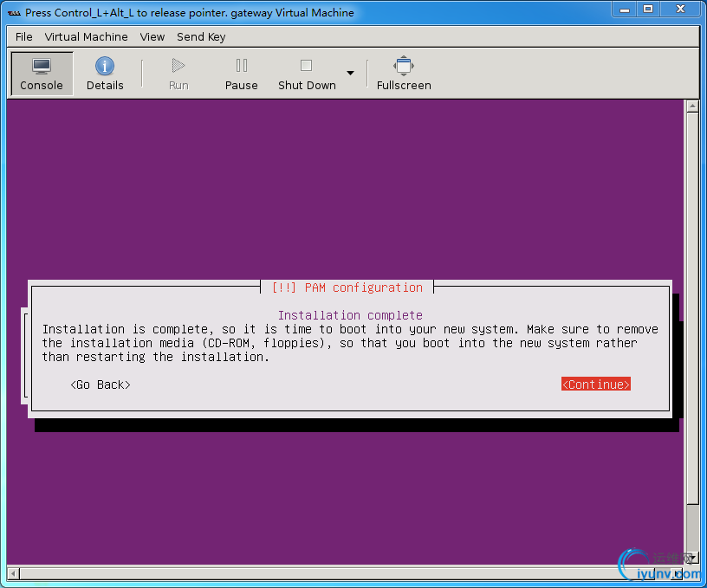Pause the virtual machine
The image size is (707, 588).
(x=241, y=74)
